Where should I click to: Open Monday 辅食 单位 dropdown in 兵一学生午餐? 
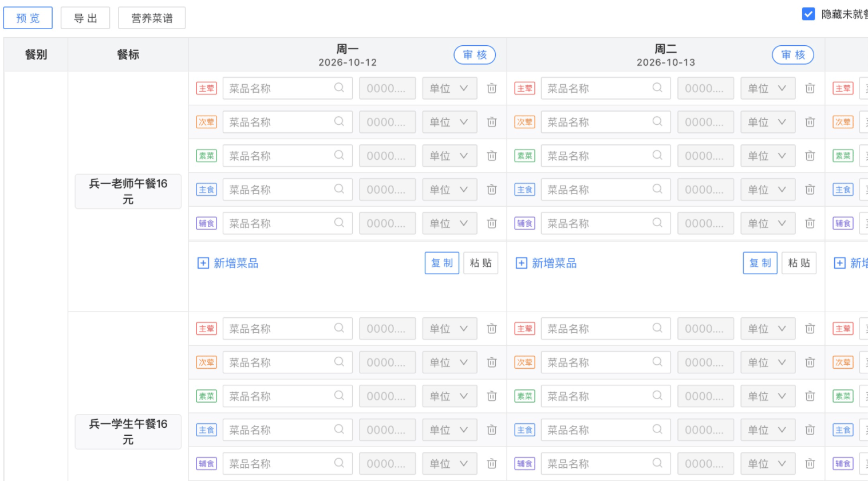point(449,464)
